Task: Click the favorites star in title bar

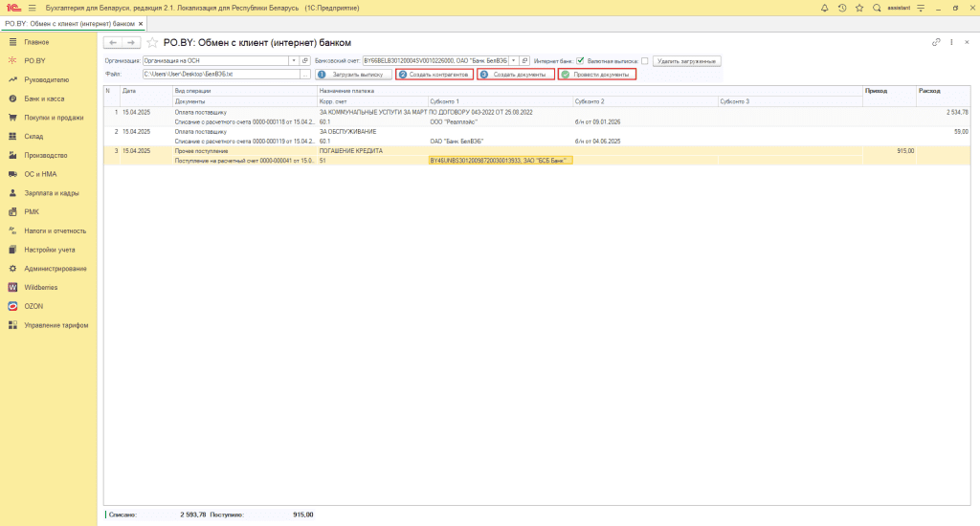Action: pyautogui.click(x=859, y=8)
